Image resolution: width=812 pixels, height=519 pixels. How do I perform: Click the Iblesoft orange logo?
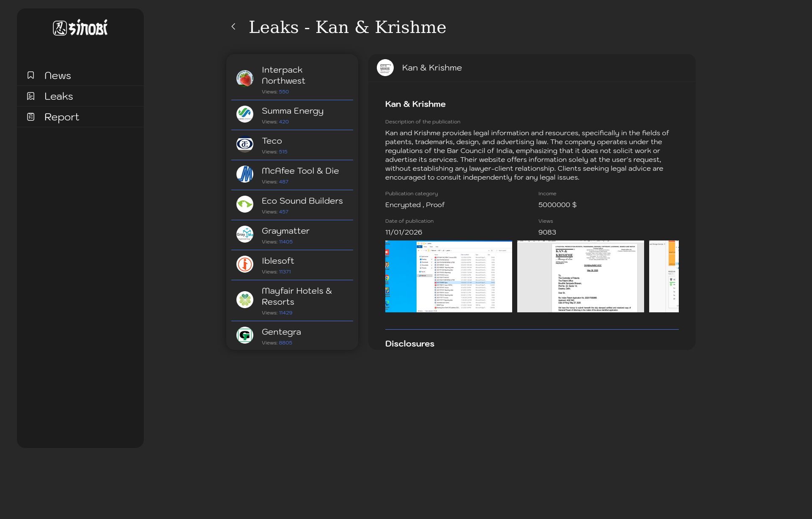click(245, 264)
